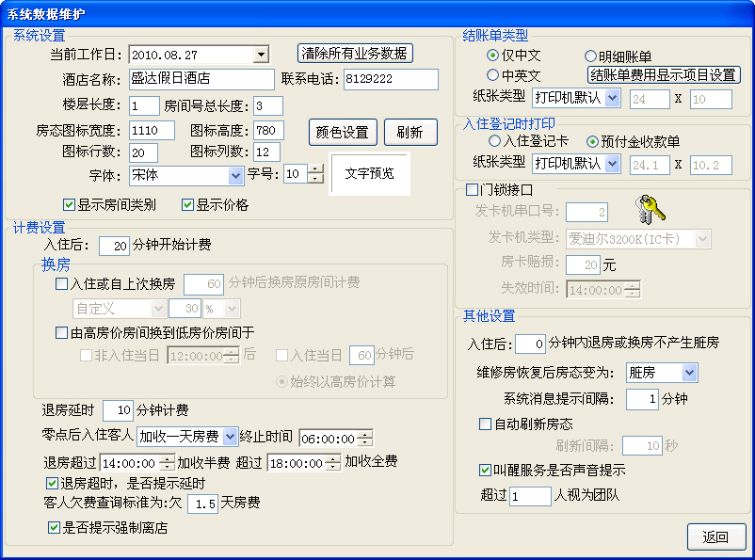The width and height of the screenshot is (755, 560).
Task: Click 图标高度 input field
Action: coord(268,131)
